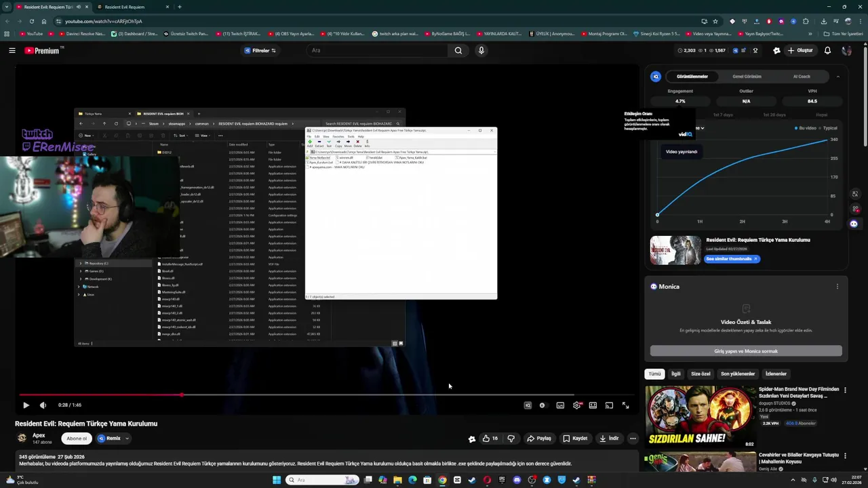Collapse the vidIQ panel chevron
Viewport: 868px width, 488px height.
837,77
